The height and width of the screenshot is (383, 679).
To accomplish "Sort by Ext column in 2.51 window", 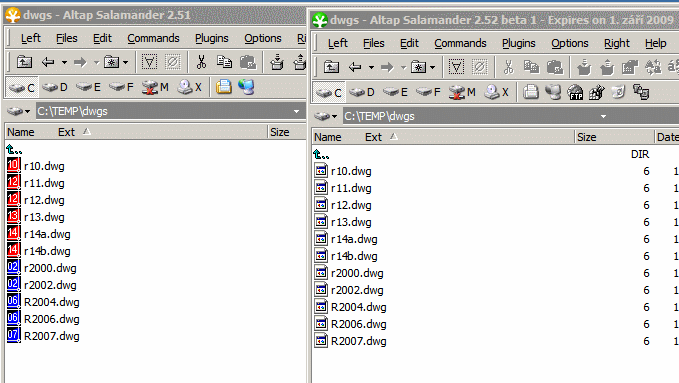I will (66, 132).
